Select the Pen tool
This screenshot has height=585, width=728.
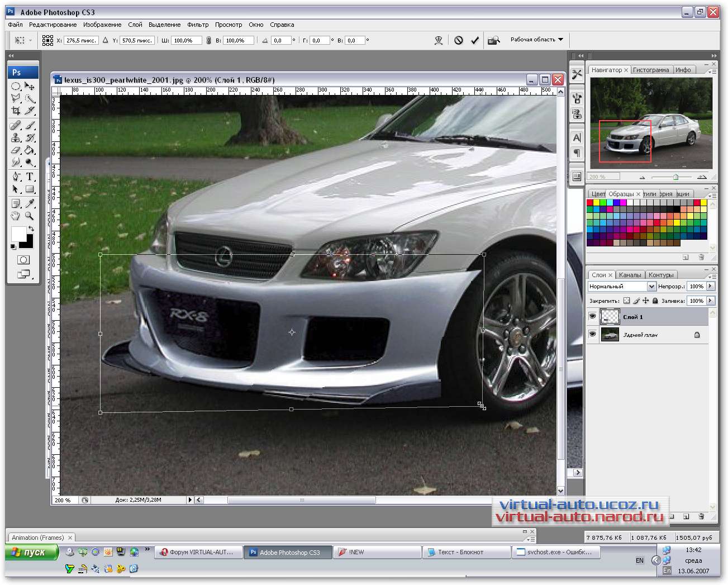(16, 177)
